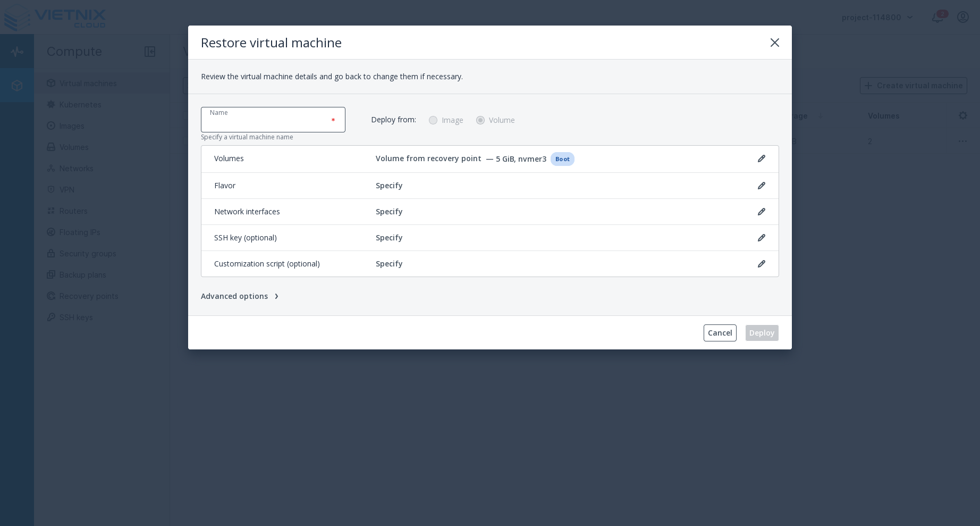The image size is (980, 526).
Task: Edit the Flavor using its pencil icon
Action: pyautogui.click(x=762, y=185)
